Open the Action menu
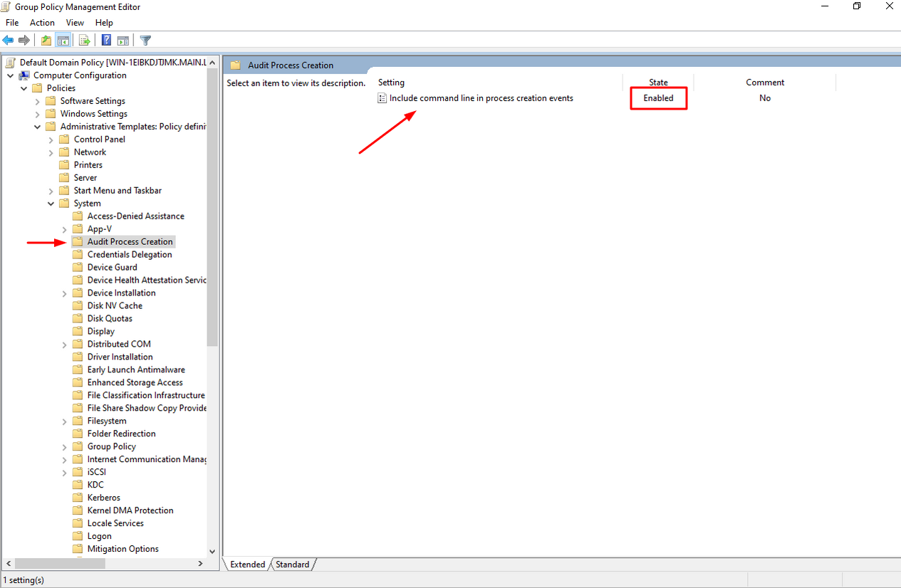 tap(42, 23)
